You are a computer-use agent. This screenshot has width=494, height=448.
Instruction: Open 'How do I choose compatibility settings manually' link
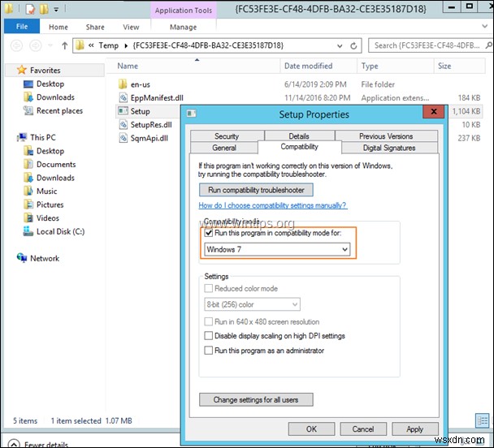pyautogui.click(x=273, y=205)
